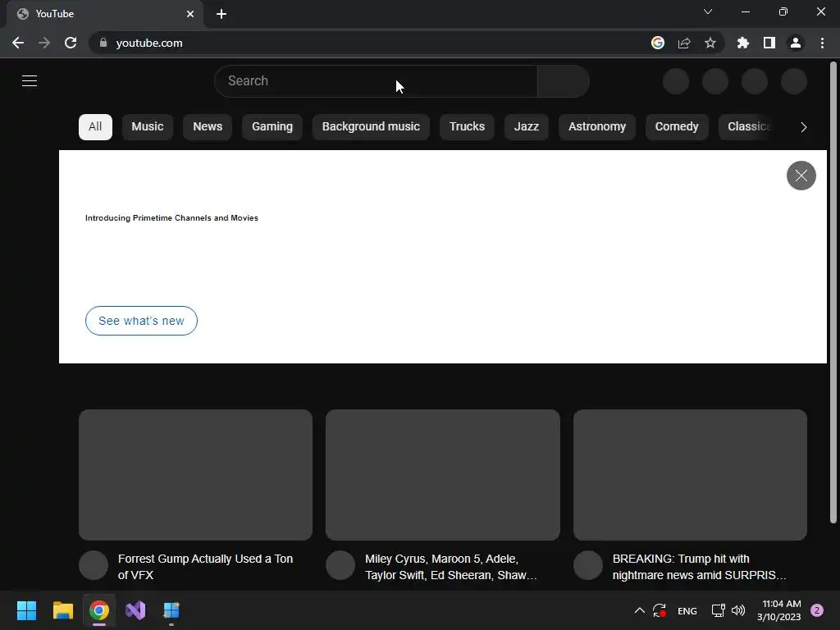Select the Astronomy filter chip
The image size is (840, 630).
(x=597, y=127)
